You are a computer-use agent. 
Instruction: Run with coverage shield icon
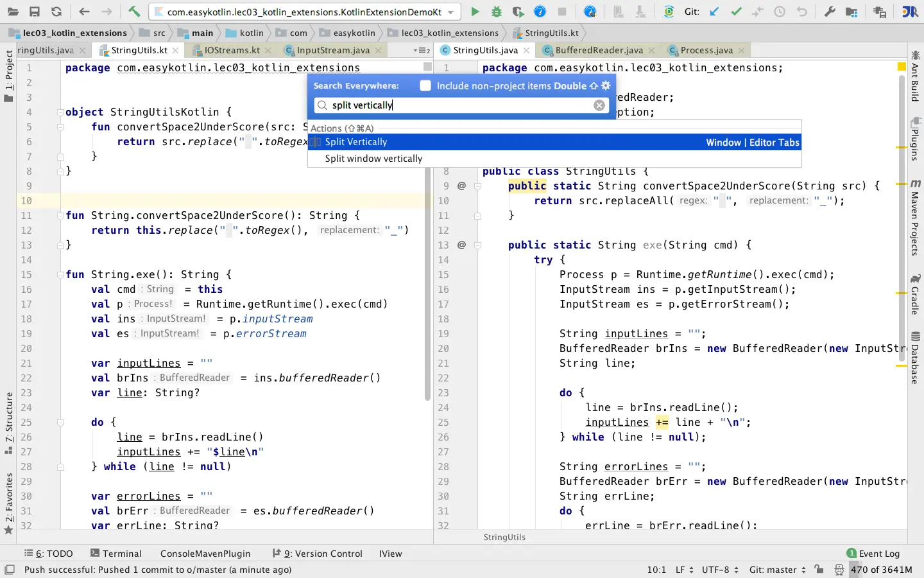[518, 12]
